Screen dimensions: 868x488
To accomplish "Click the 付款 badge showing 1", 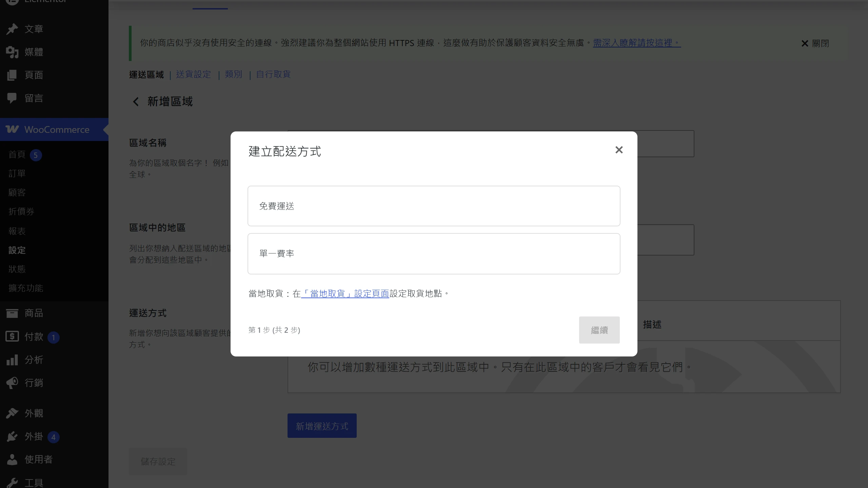I will [x=53, y=338].
